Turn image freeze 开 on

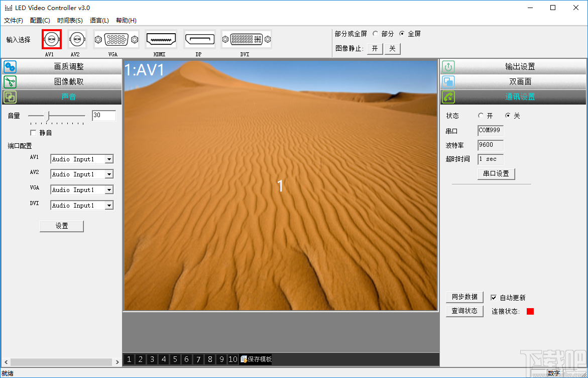point(375,49)
